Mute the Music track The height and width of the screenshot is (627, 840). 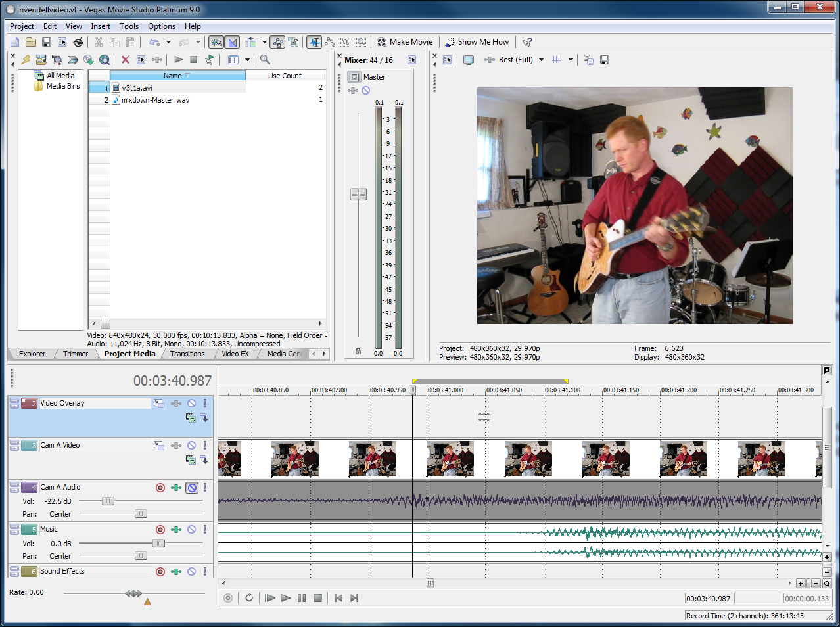192,530
